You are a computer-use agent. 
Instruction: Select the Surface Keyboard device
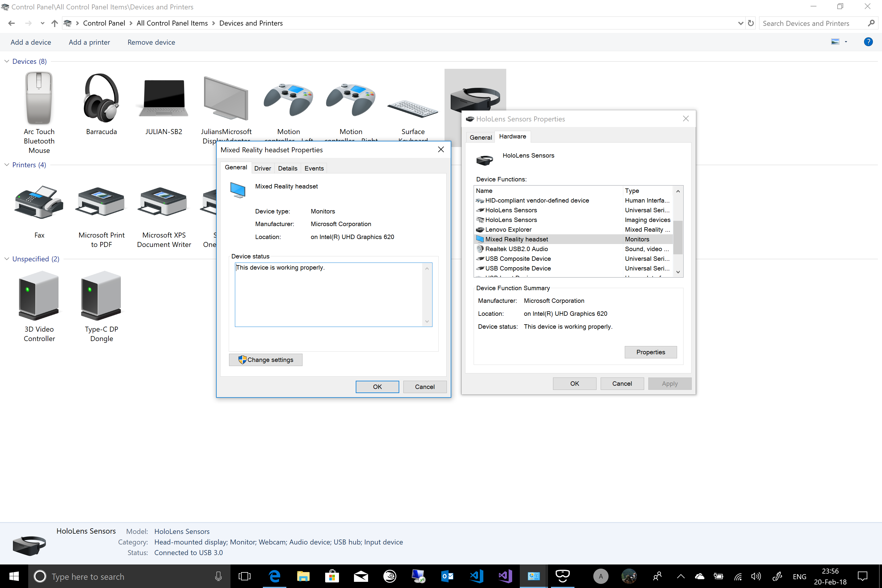click(x=413, y=109)
